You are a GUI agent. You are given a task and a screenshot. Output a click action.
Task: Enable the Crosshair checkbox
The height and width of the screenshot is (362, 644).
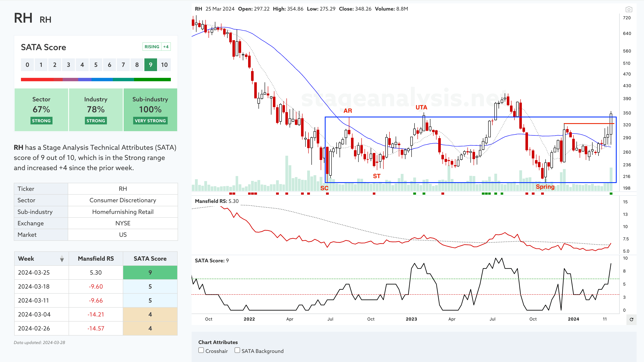(x=201, y=350)
